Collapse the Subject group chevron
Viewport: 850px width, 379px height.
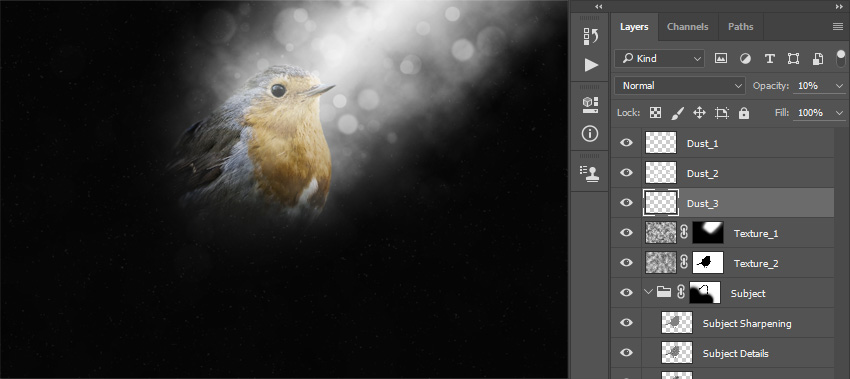click(648, 292)
